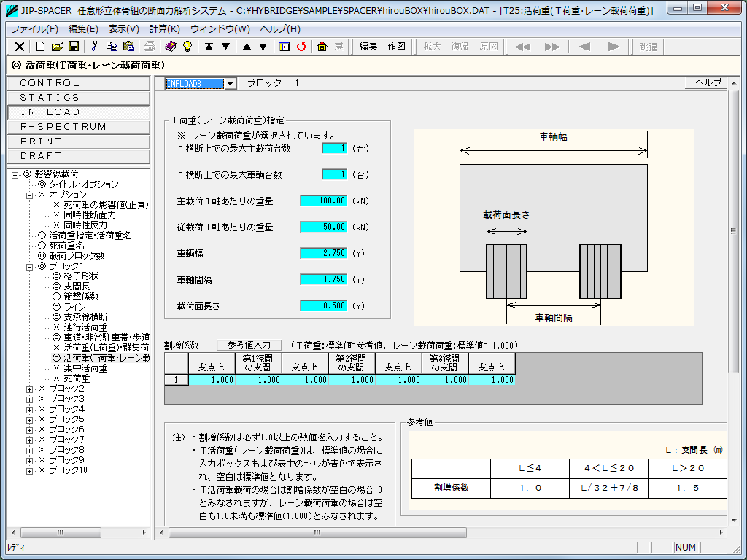
Task: Click the house icon in toolbar
Action: 322,47
